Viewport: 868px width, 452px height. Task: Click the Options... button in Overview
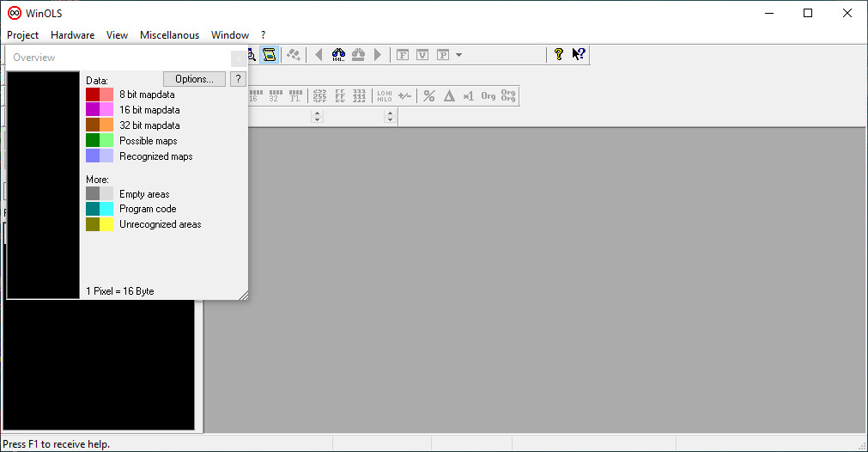194,79
